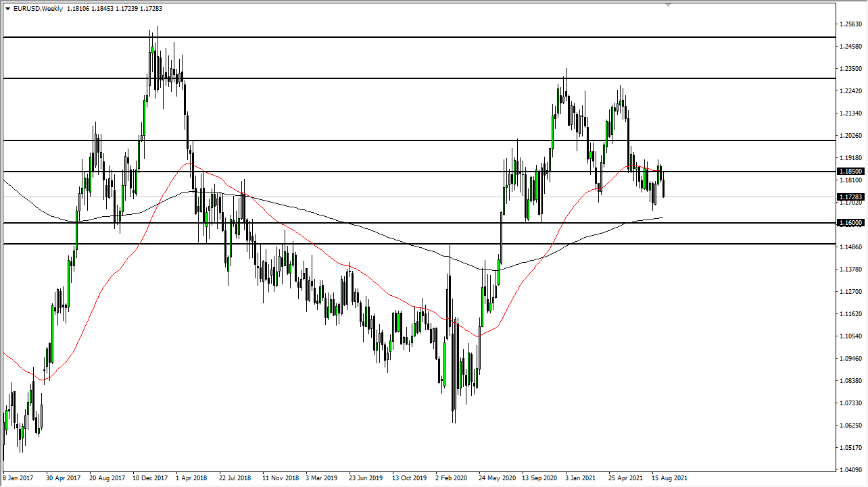Click the horizontal support line at 1.16000

(x=406, y=222)
